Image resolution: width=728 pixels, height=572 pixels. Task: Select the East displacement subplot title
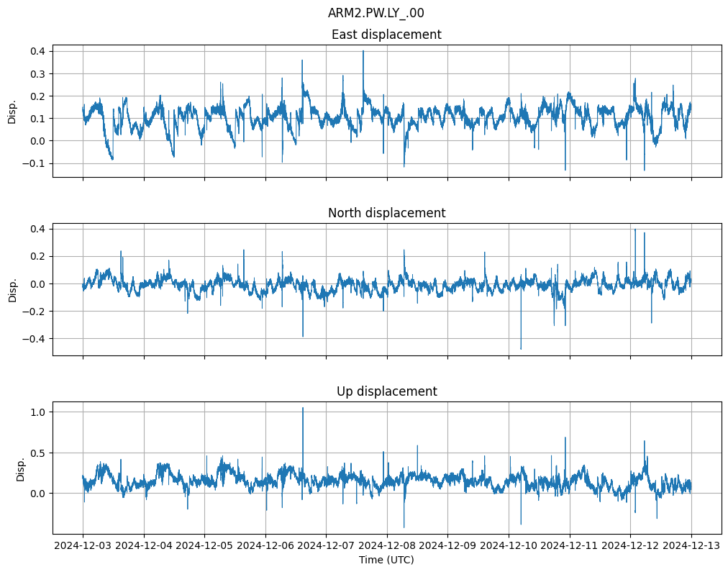[x=386, y=35]
